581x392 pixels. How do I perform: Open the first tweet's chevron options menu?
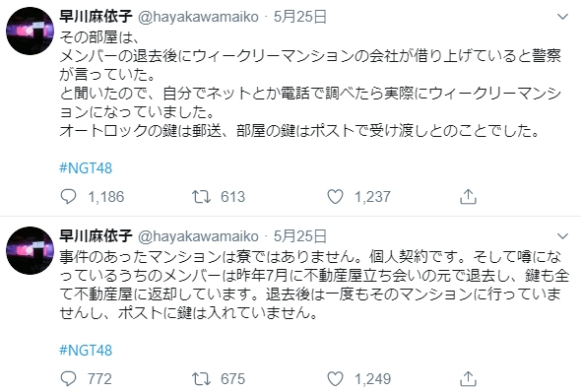563,17
